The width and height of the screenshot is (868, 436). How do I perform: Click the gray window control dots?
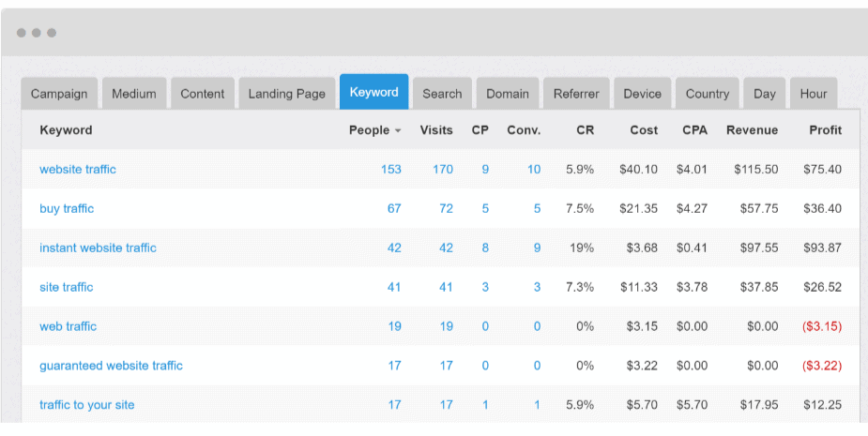[37, 33]
